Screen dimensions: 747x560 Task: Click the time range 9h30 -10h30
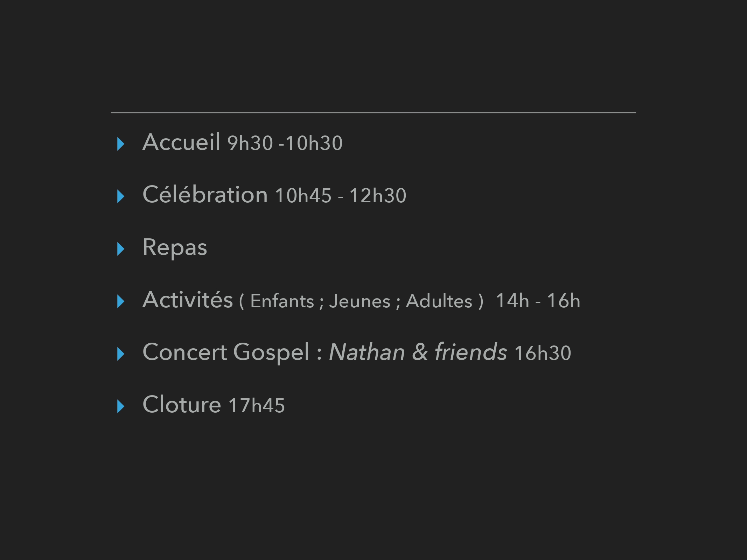(285, 143)
